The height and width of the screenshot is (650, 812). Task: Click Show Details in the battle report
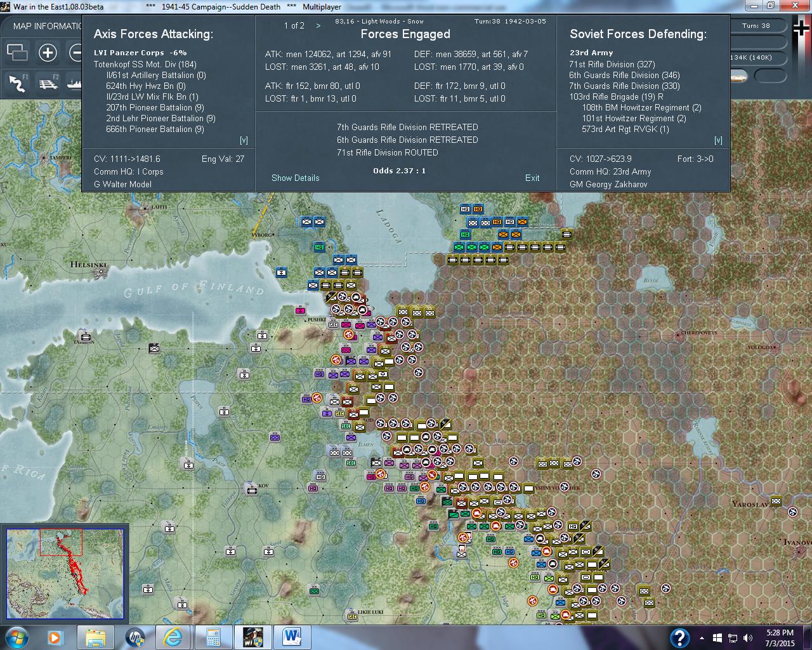295,178
